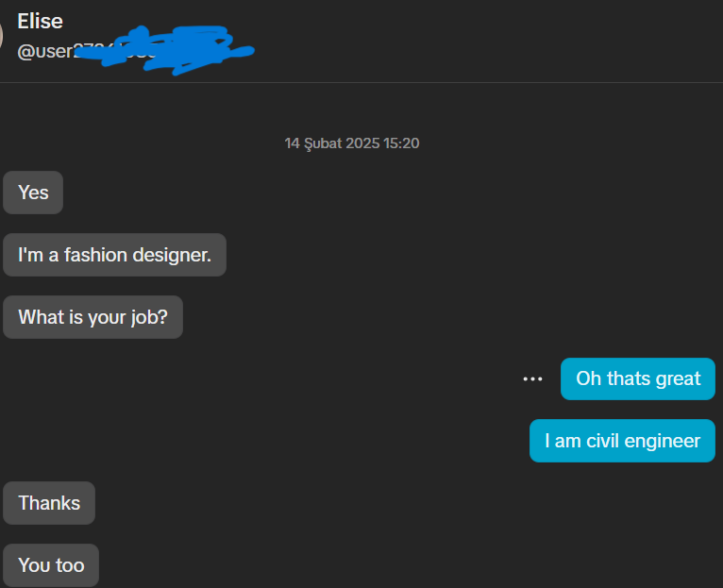Select the "I'm a fashion designer." message
Viewport: 723px width, 588px height.
click(114, 255)
